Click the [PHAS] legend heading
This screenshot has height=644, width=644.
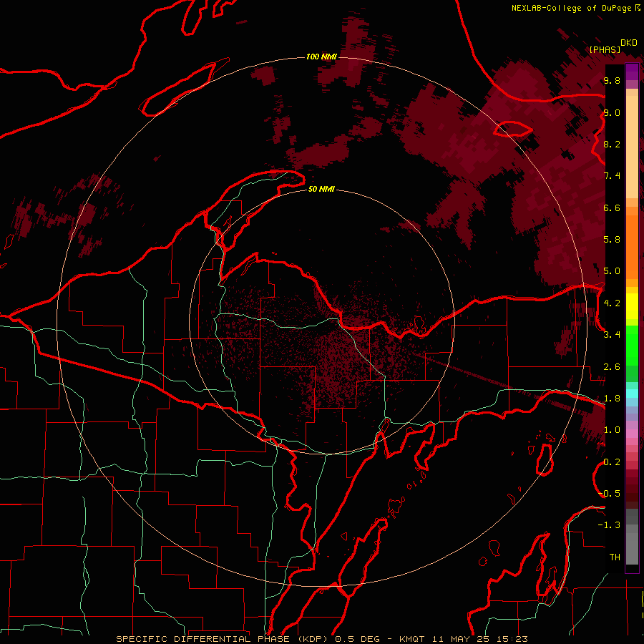click(605, 49)
